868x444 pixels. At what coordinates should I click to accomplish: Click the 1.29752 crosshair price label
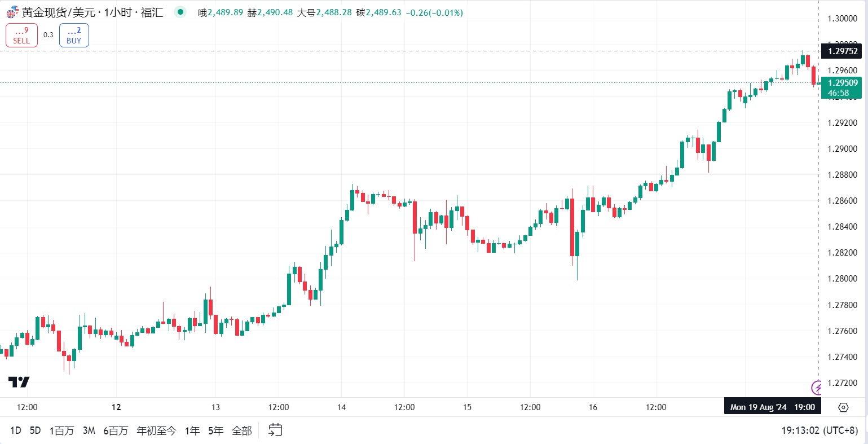coord(842,51)
